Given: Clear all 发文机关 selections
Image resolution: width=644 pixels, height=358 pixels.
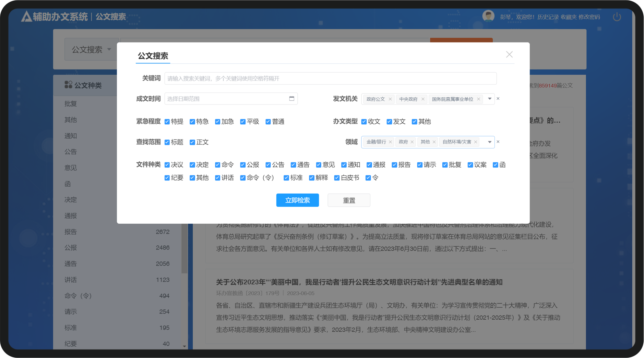Looking at the screenshot, I should [x=498, y=99].
